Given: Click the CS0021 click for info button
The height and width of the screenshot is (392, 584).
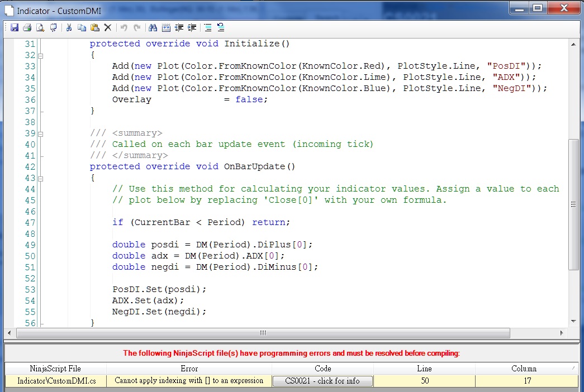Looking at the screenshot, I should (x=322, y=381).
